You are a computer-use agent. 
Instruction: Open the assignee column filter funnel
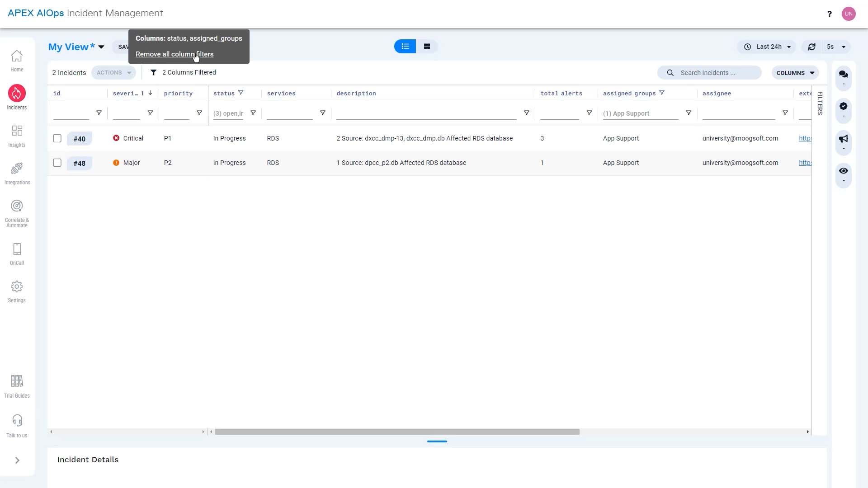(785, 113)
